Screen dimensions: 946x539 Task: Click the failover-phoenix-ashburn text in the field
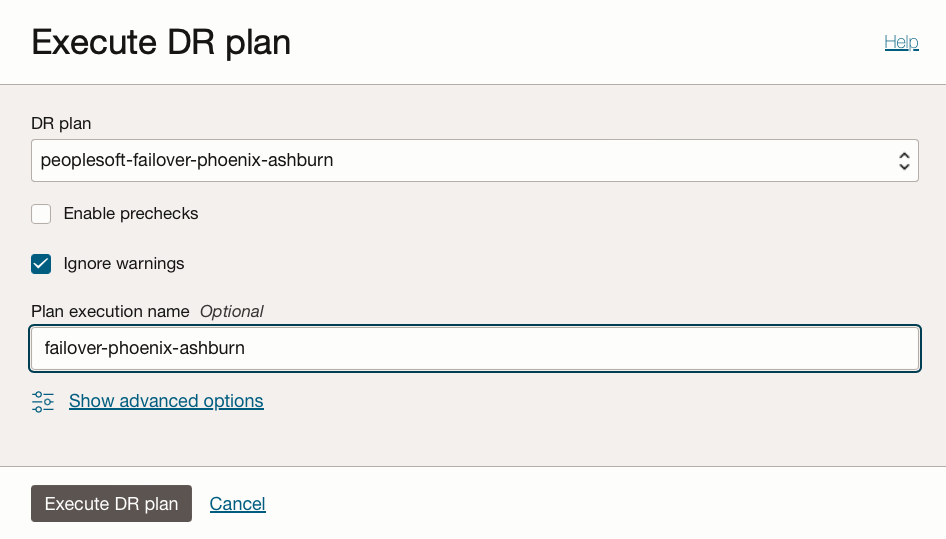coord(145,349)
